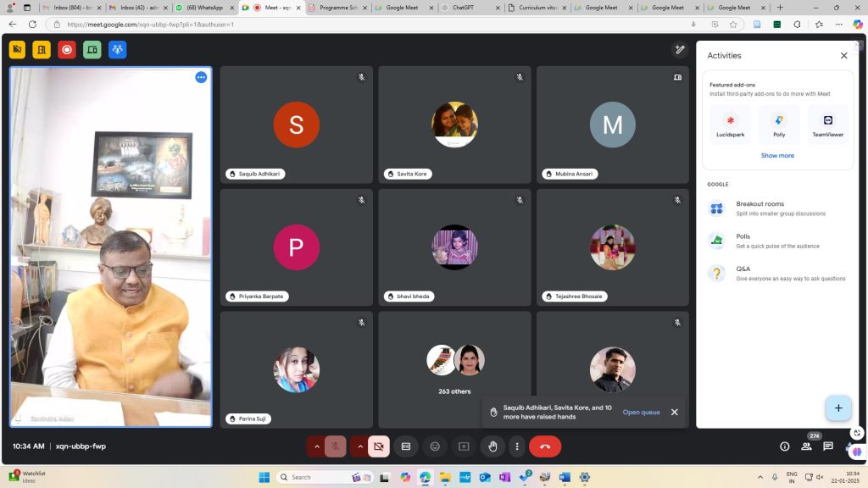Click the present screen icon

pos(464,446)
